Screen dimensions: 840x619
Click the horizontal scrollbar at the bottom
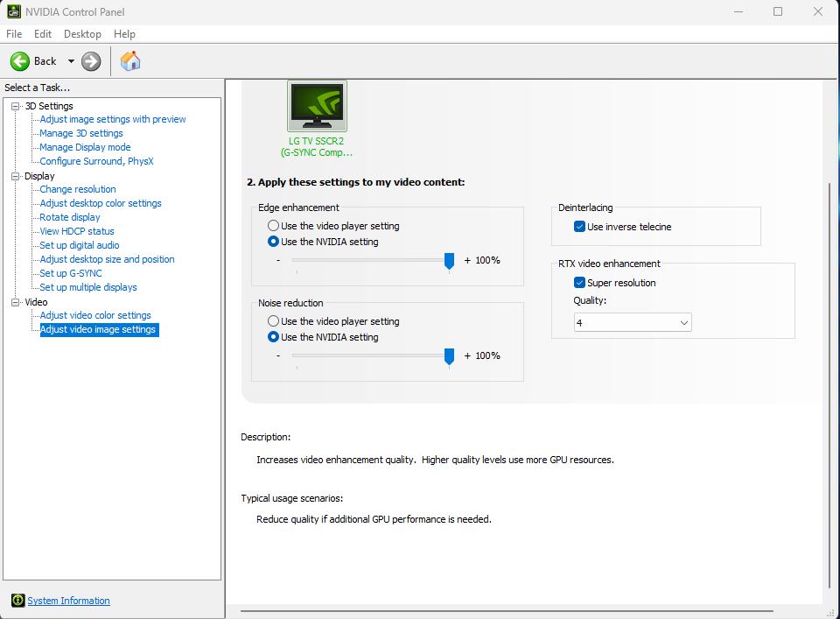point(507,610)
